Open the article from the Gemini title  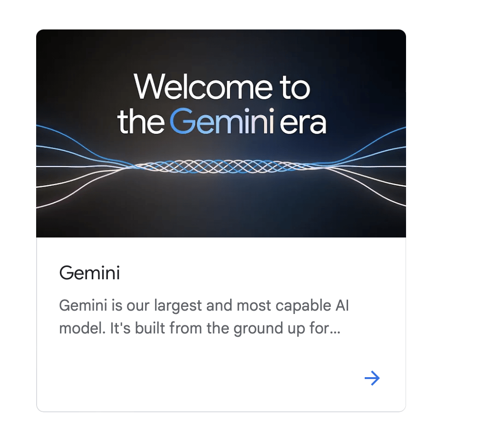pos(89,273)
